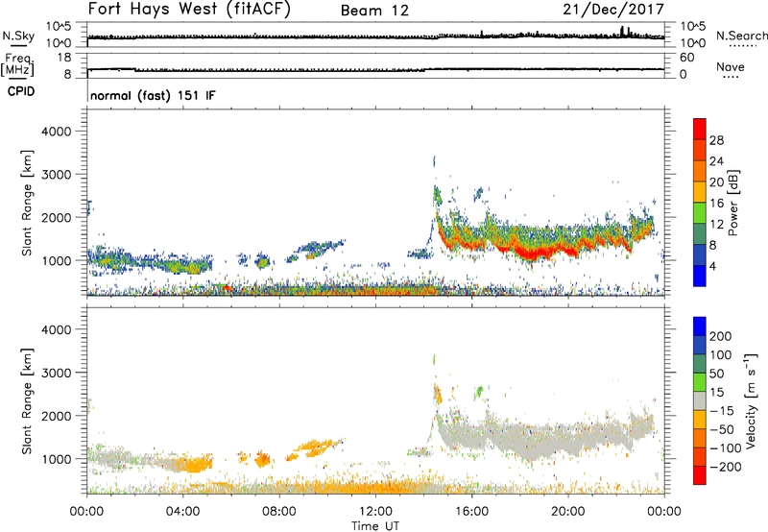
Task: Pick the bright blue bottom Power colorbar segment
Action: tap(700, 276)
